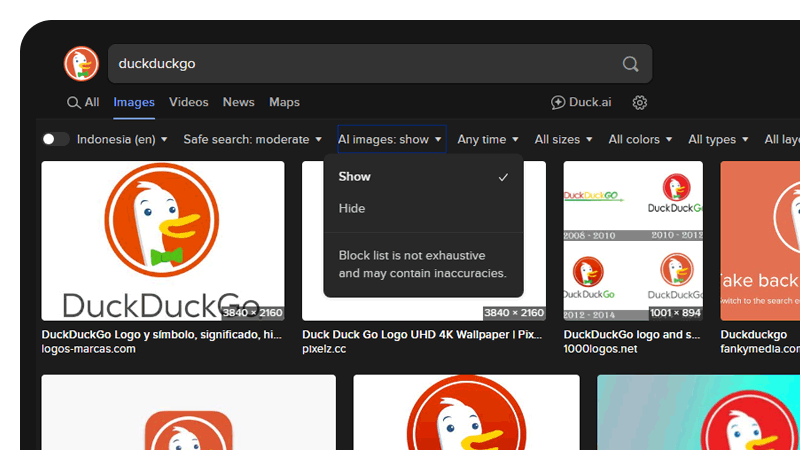Click title 'DuckDuckGo logo and s...'
The width and height of the screenshot is (800, 450).
[x=632, y=335]
